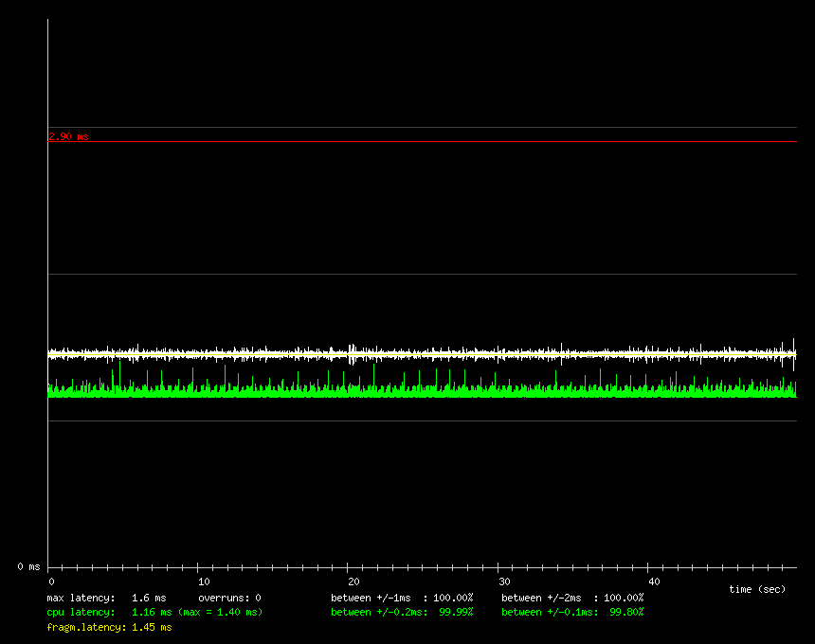Click the white between +/-1ms 100.00% stat

pyautogui.click(x=402, y=599)
